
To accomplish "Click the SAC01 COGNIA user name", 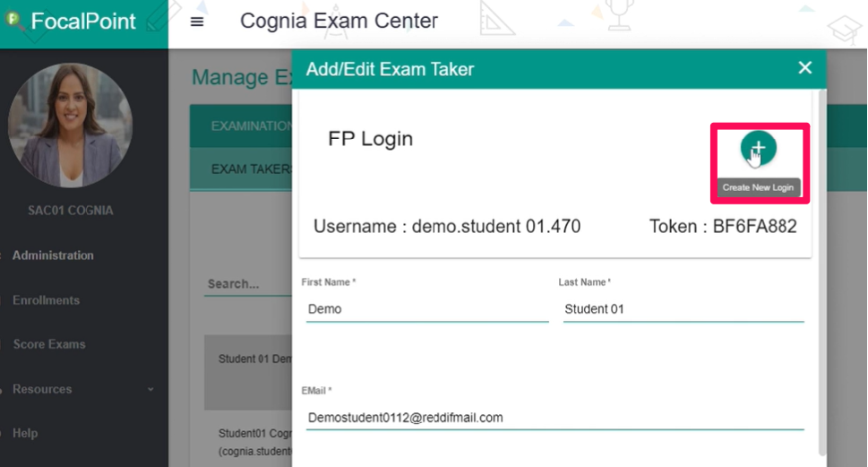I will (70, 211).
